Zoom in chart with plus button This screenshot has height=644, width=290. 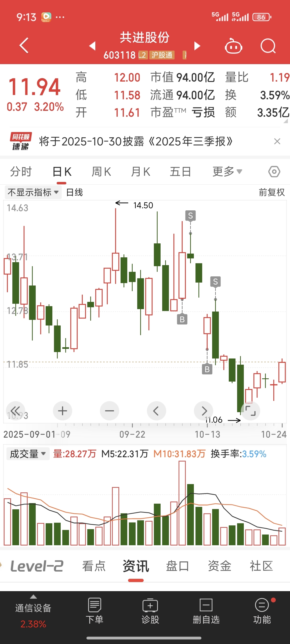click(x=63, y=411)
